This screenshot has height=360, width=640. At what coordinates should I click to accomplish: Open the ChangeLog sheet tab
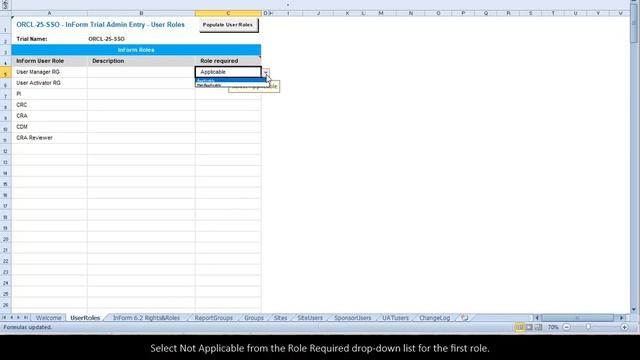click(x=434, y=318)
